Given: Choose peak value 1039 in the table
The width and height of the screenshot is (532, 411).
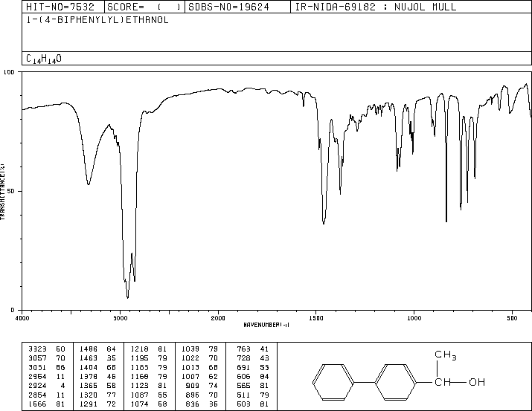Looking at the screenshot, I should (190, 349).
